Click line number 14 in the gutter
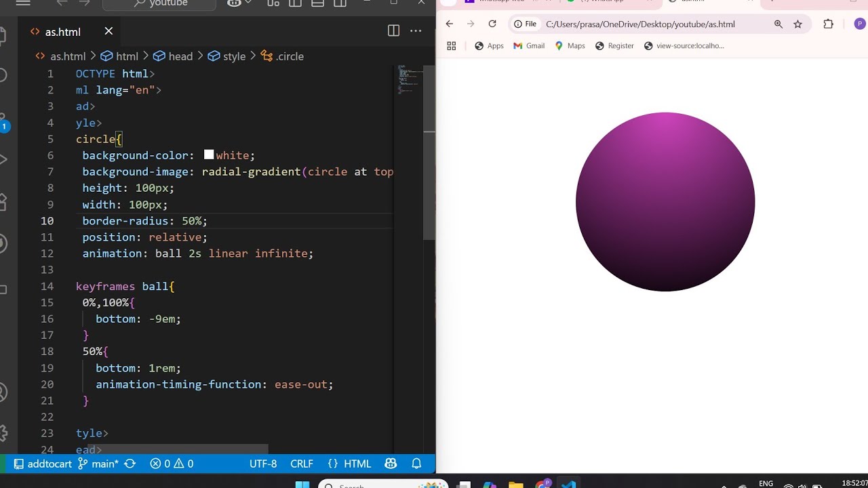 [47, 286]
